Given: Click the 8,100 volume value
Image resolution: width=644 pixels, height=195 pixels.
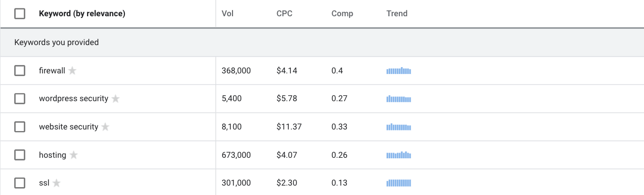Looking at the screenshot, I should [232, 127].
